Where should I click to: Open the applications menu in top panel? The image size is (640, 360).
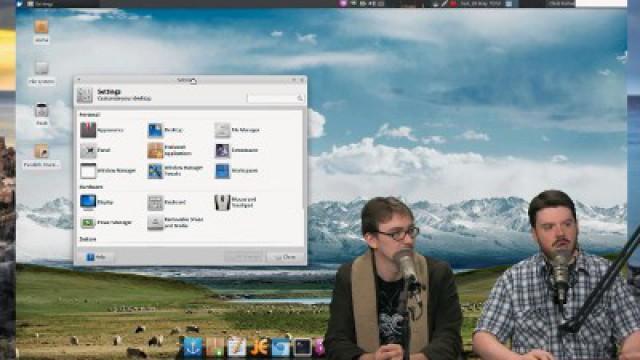pyautogui.click(x=20, y=4)
